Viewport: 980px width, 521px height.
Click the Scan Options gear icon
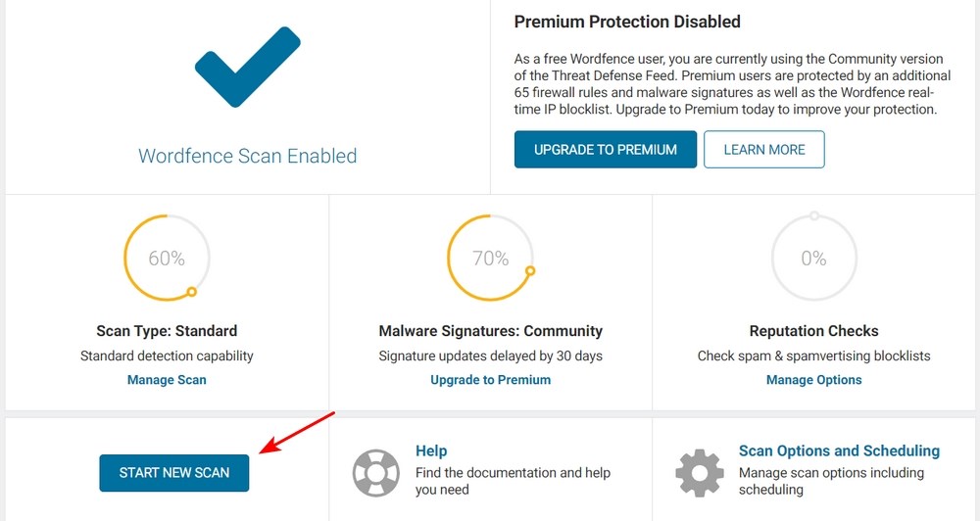(x=700, y=473)
